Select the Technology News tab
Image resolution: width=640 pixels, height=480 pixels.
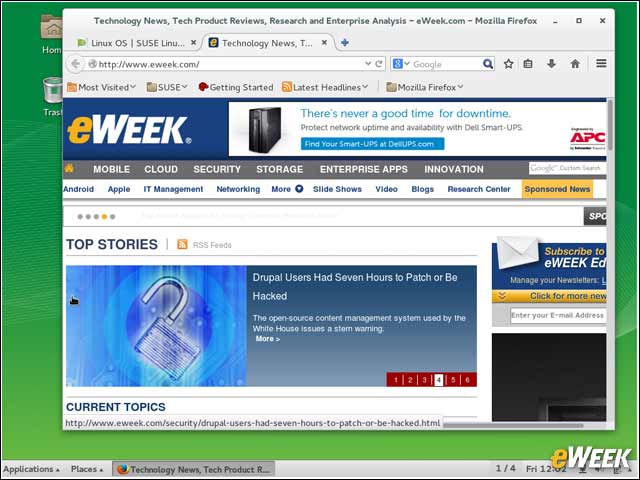tap(267, 43)
